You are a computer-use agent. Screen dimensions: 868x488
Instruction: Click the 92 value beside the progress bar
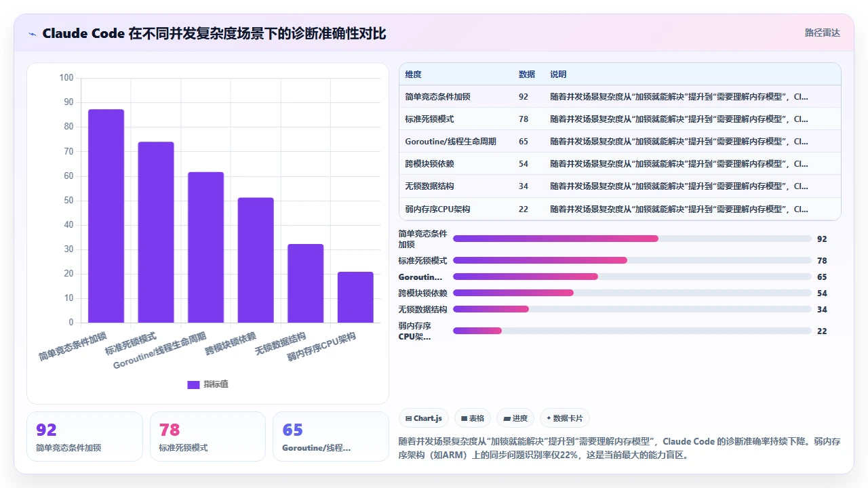(x=822, y=239)
